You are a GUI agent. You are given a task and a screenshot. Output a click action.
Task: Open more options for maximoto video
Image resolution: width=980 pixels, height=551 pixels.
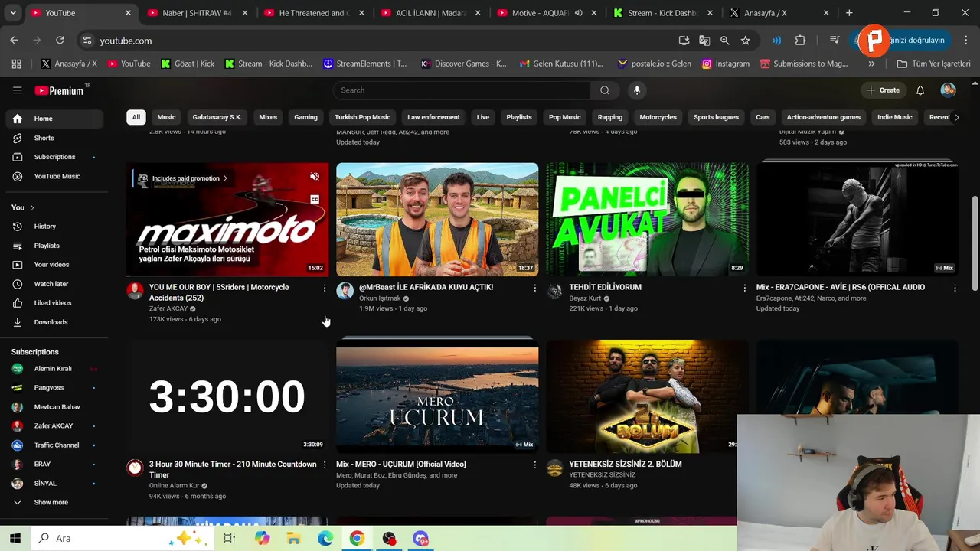pos(325,288)
